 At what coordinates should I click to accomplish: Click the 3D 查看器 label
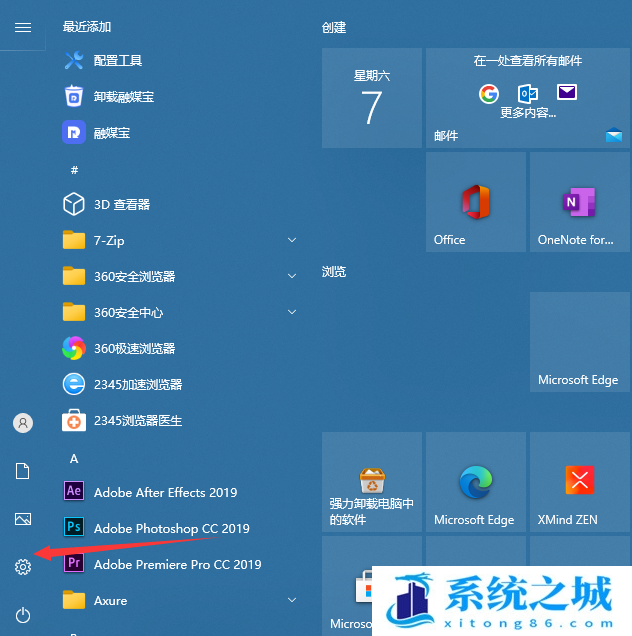pos(122,204)
